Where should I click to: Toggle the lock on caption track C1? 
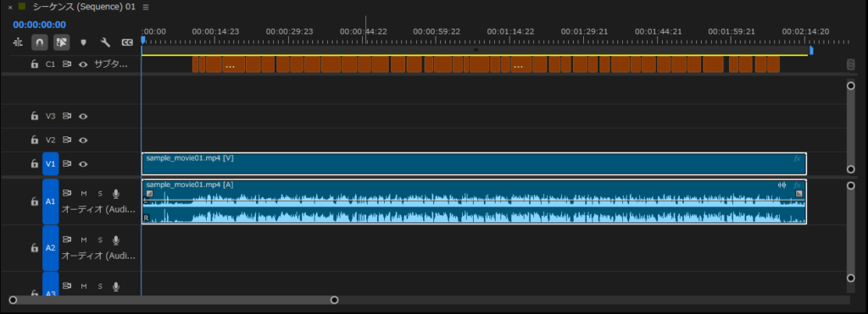[34, 64]
